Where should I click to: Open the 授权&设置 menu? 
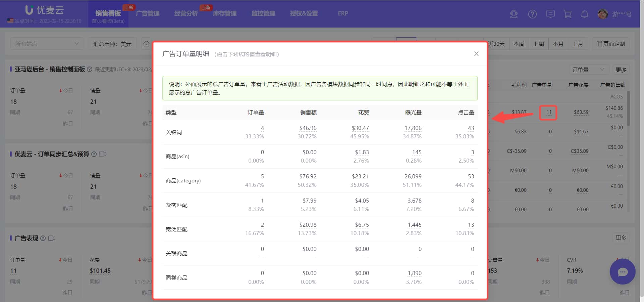[304, 13]
